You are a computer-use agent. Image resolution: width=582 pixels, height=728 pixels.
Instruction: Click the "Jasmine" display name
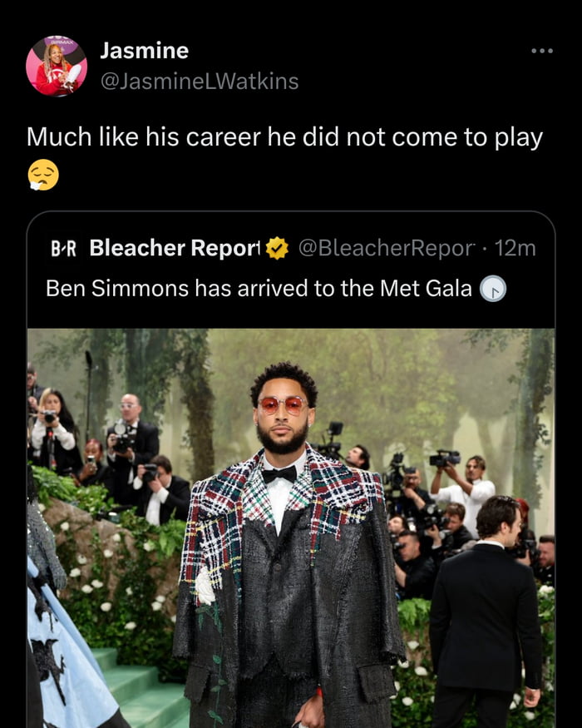click(x=144, y=51)
